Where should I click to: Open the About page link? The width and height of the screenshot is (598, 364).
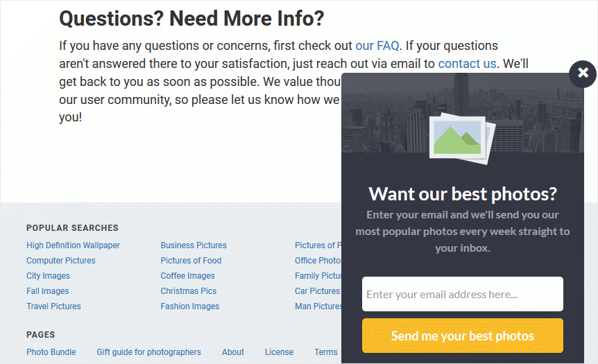(x=232, y=352)
